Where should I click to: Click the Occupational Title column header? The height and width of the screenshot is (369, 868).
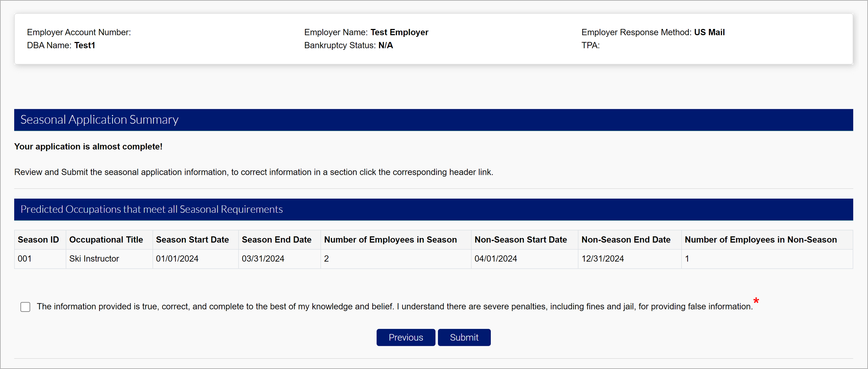click(x=106, y=239)
